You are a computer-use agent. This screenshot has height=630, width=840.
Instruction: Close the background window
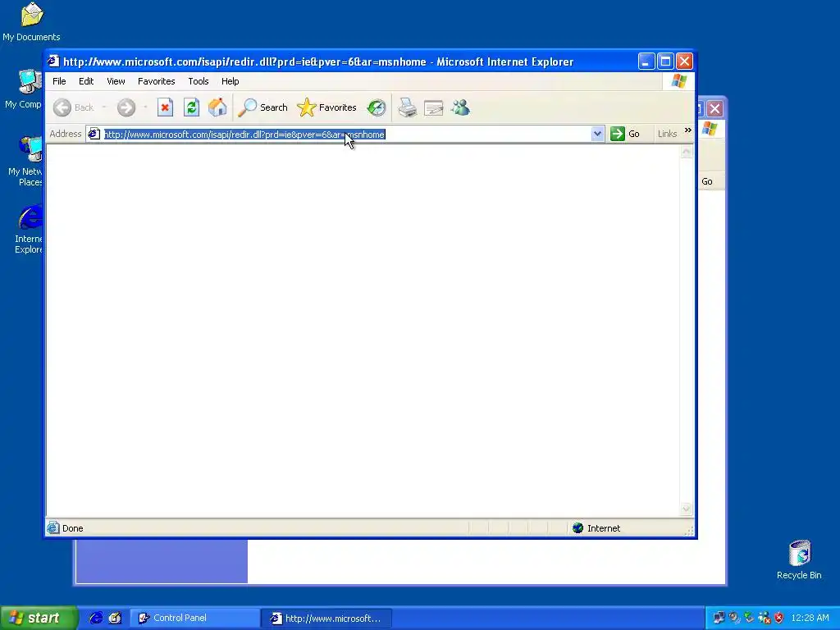(x=714, y=109)
